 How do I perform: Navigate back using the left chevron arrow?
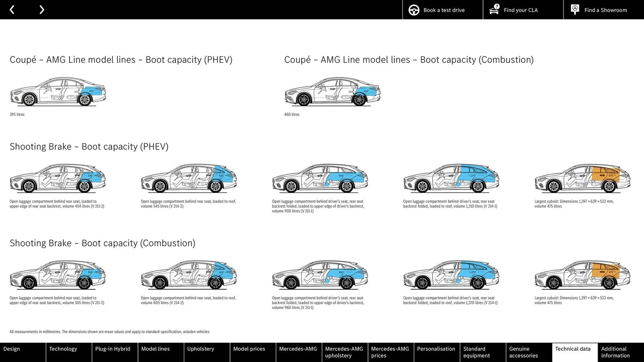coord(12,10)
